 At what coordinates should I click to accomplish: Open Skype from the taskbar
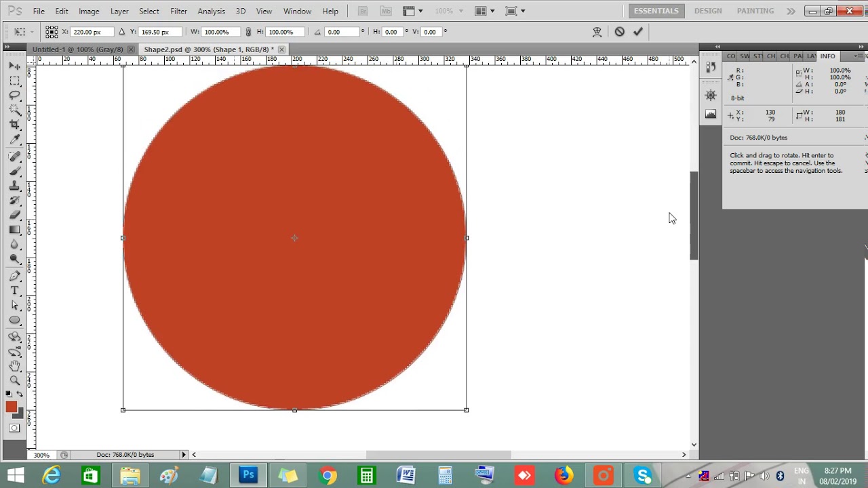643,476
